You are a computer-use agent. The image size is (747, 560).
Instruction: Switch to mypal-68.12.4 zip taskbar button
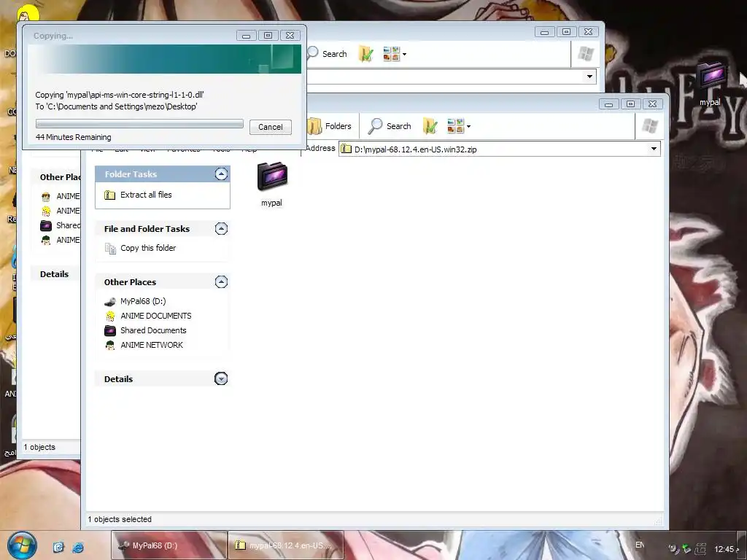286,545
